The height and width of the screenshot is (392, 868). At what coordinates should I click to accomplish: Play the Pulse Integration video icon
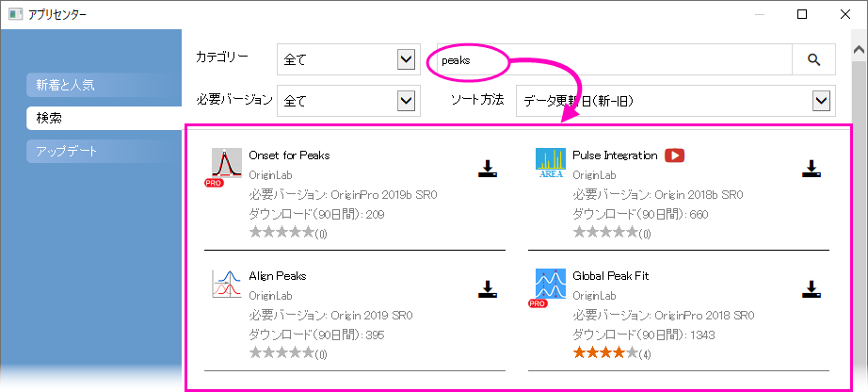675,155
